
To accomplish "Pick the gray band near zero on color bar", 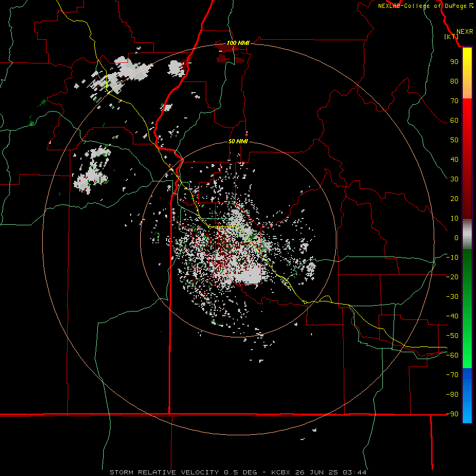I will pyautogui.click(x=467, y=234).
